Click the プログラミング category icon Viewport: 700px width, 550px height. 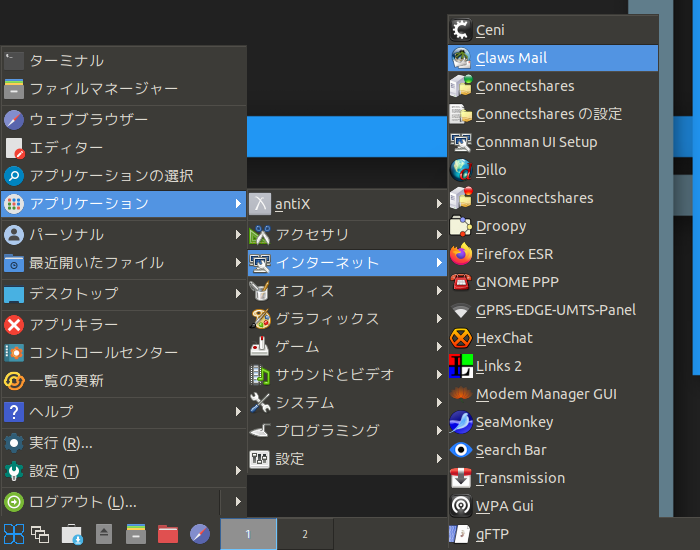coord(260,431)
